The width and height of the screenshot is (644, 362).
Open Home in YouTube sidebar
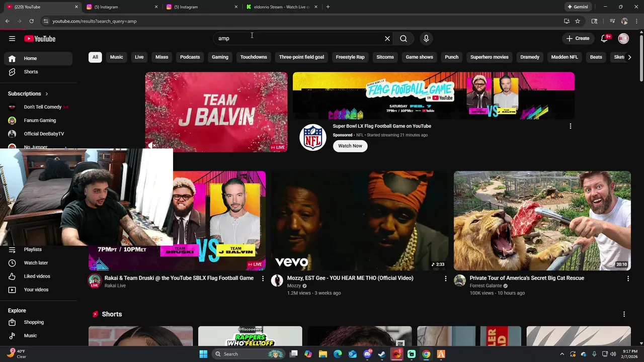[38, 58]
